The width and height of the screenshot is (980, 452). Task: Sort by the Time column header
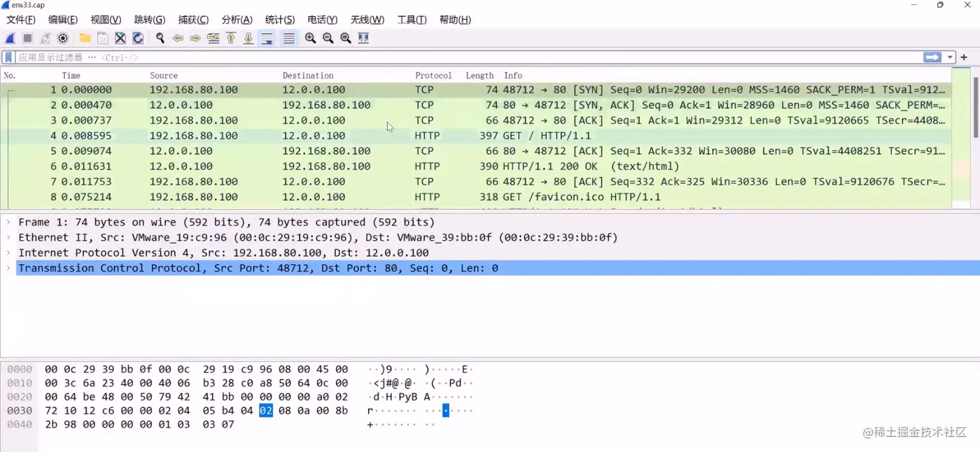point(71,76)
